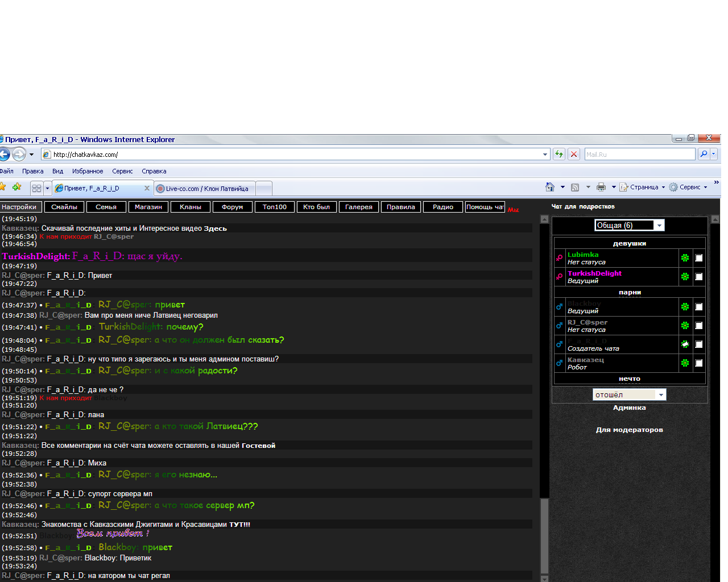Click the address bar with chatkavkaz.com URL
The width and height of the screenshot is (728, 582).
click(x=296, y=155)
